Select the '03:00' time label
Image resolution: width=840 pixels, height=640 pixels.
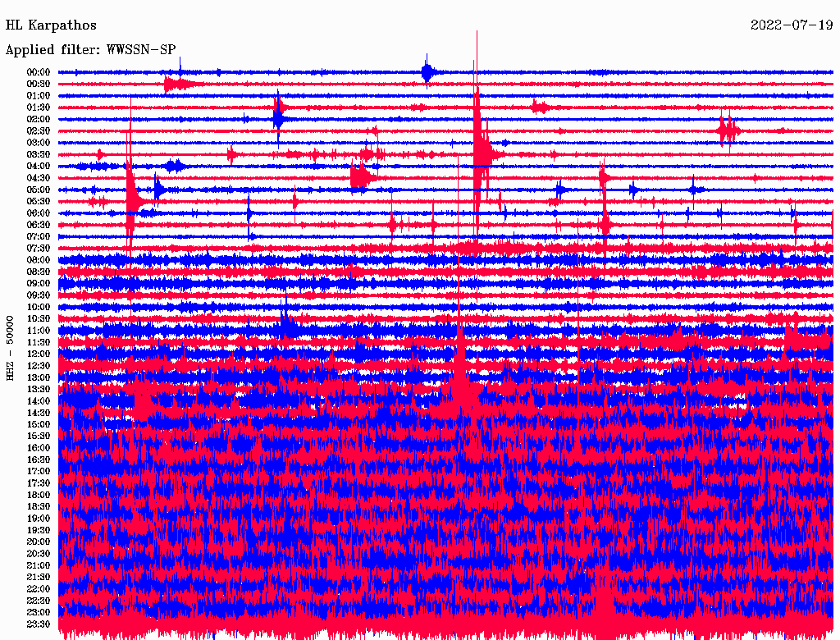click(39, 143)
